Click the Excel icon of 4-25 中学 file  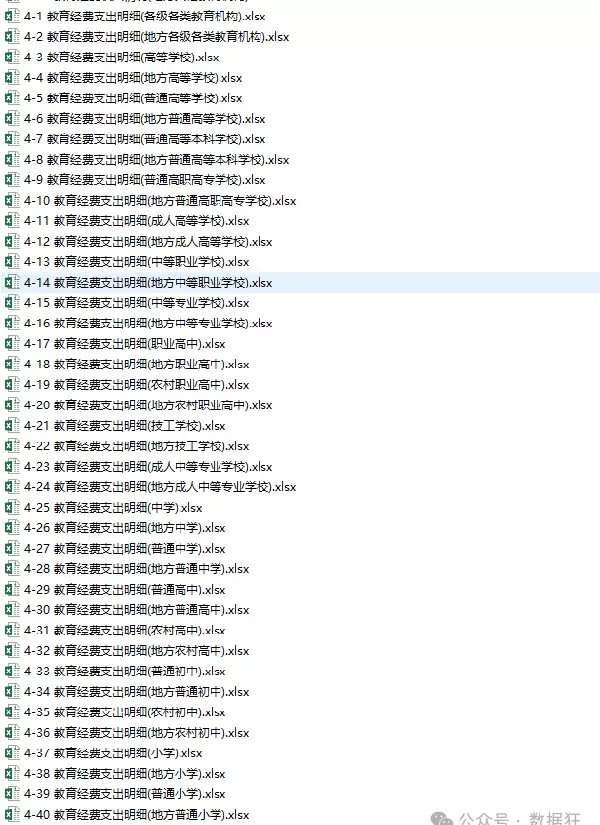coord(12,508)
